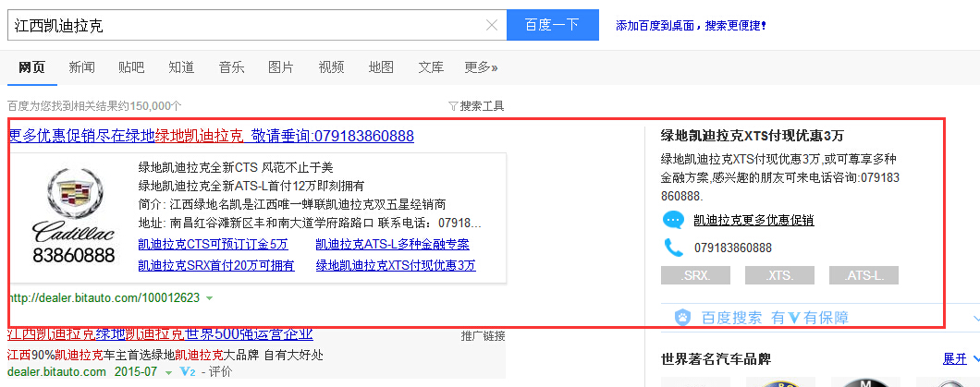
Task: Click dealer.bitauto.com 2015-07 URL text
Action: coord(82,372)
